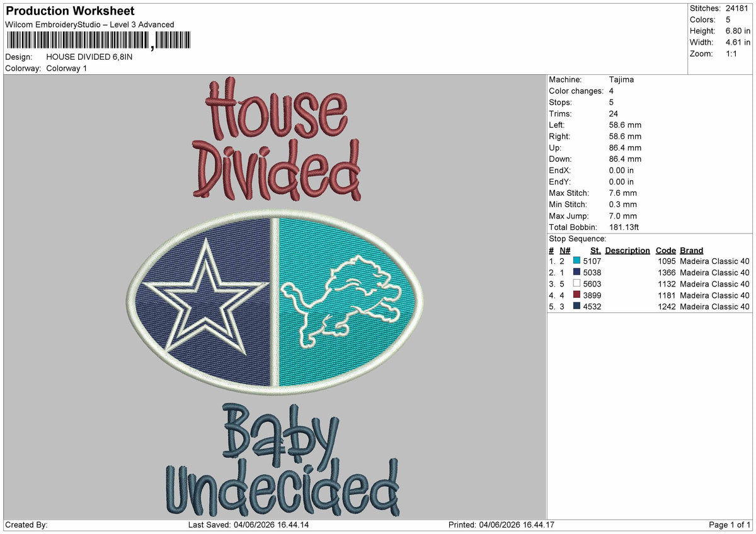The height and width of the screenshot is (534, 756).
Task: Click thread code 1242
Action: coord(667,307)
